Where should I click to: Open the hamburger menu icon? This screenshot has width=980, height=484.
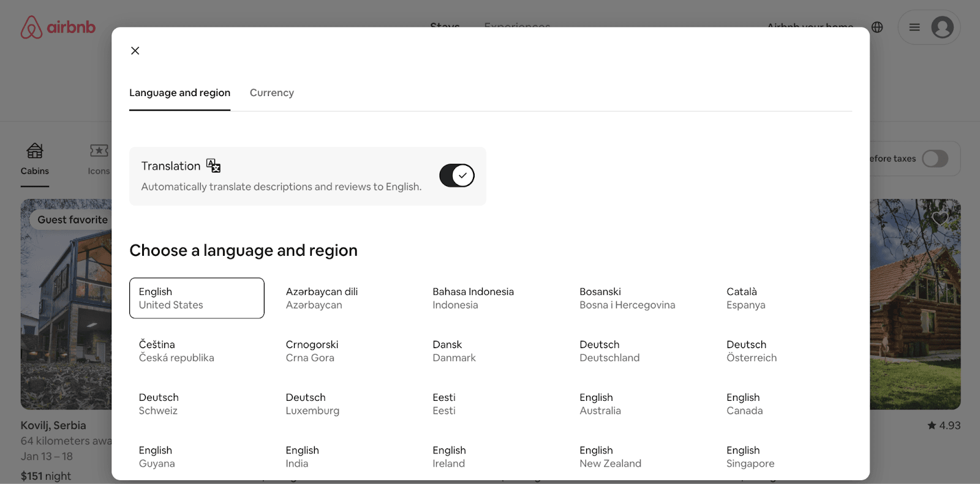click(x=914, y=28)
